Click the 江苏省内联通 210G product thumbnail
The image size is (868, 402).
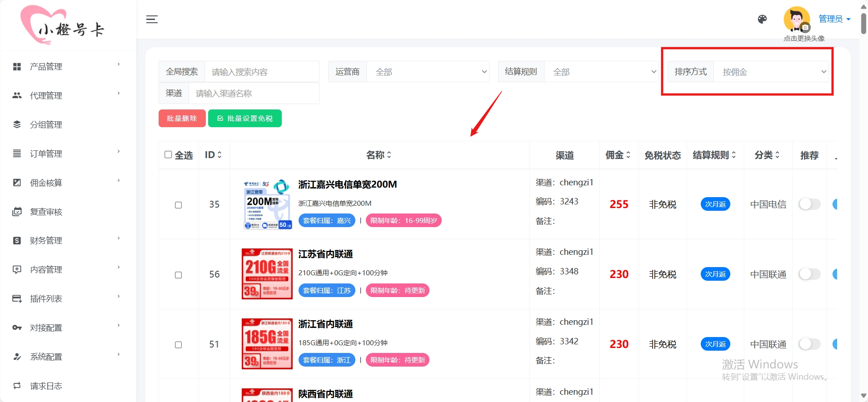click(267, 274)
